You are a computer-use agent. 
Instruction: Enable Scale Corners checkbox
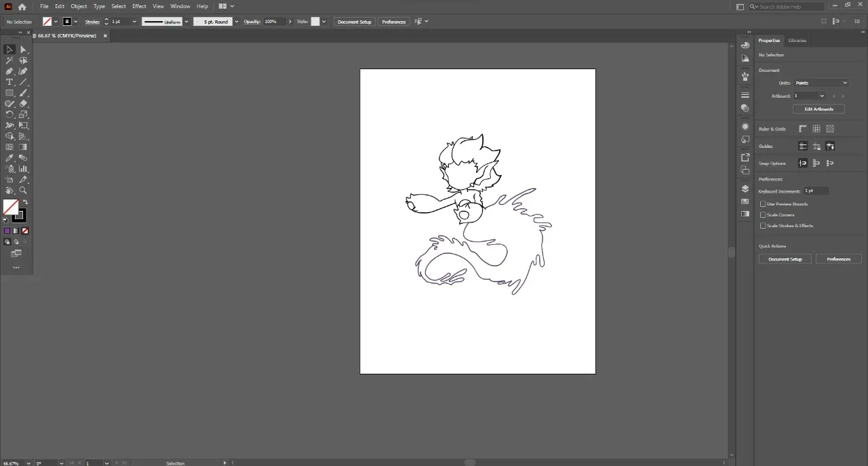pos(763,215)
